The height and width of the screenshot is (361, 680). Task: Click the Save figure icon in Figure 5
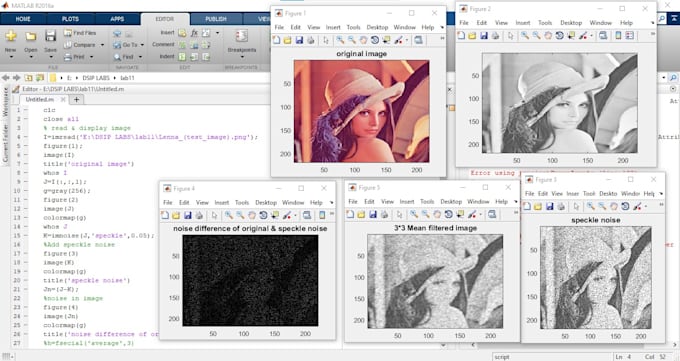click(373, 214)
